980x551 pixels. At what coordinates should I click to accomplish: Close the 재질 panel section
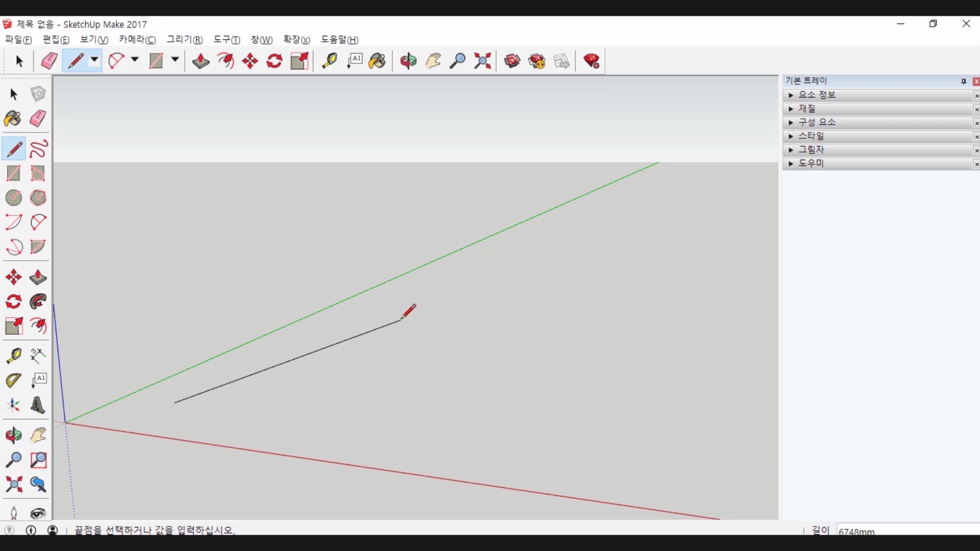coord(976,109)
